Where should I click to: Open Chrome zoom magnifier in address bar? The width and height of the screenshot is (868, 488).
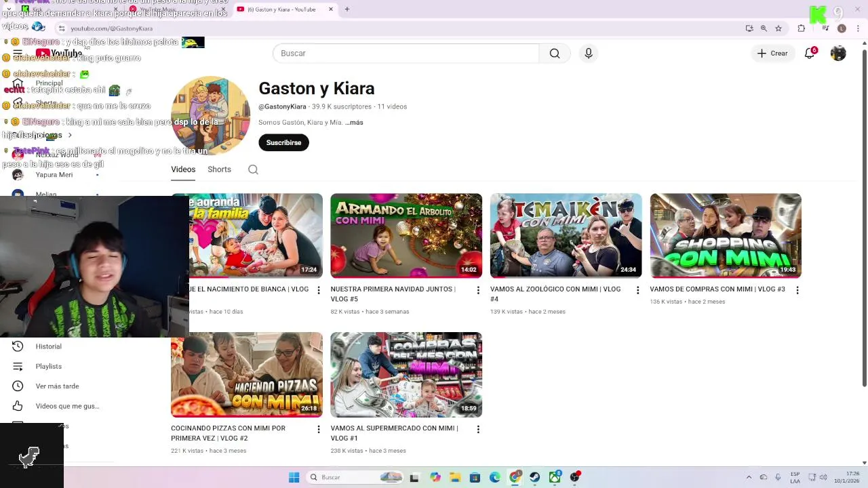pos(764,28)
